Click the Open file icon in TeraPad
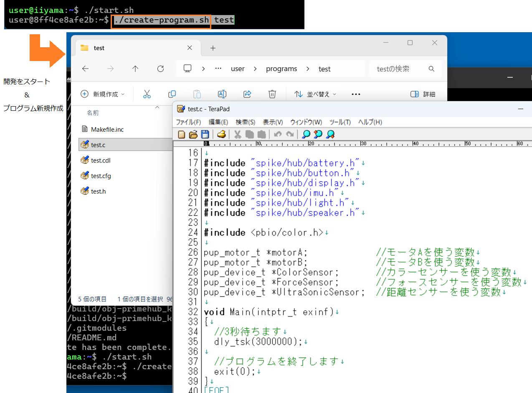The height and width of the screenshot is (393, 532). 193,134
